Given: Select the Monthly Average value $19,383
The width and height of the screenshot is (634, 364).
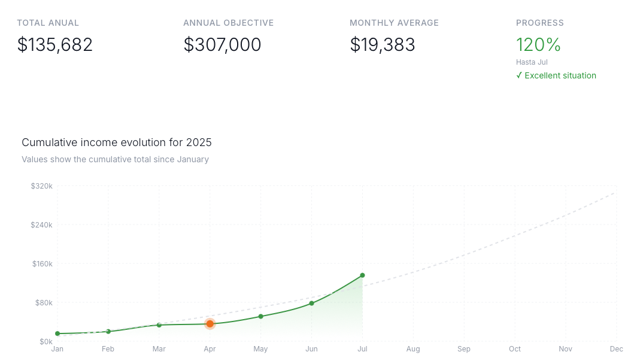Looking at the screenshot, I should click(383, 44).
